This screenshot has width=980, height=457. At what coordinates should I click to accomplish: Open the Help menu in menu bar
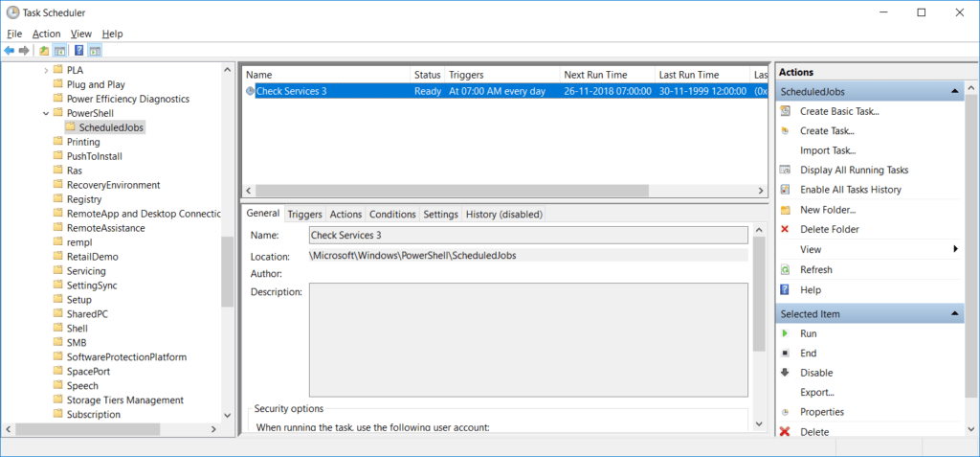point(113,34)
